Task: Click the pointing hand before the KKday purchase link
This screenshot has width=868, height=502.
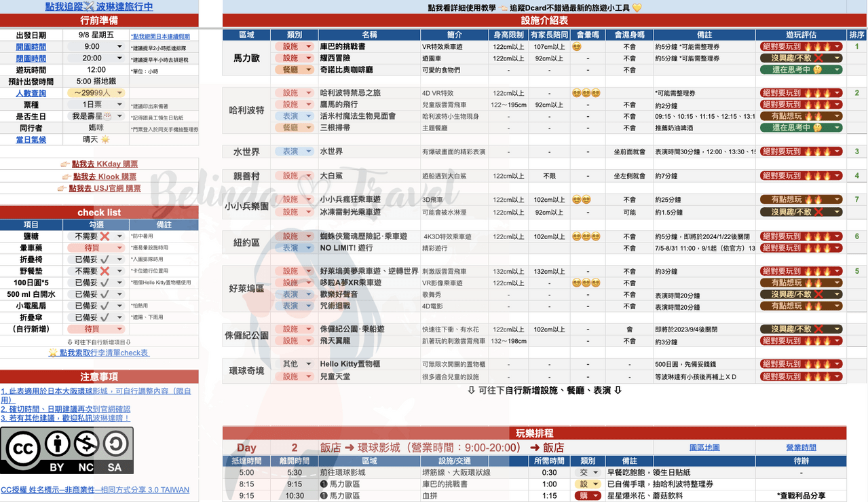Action: (x=64, y=164)
